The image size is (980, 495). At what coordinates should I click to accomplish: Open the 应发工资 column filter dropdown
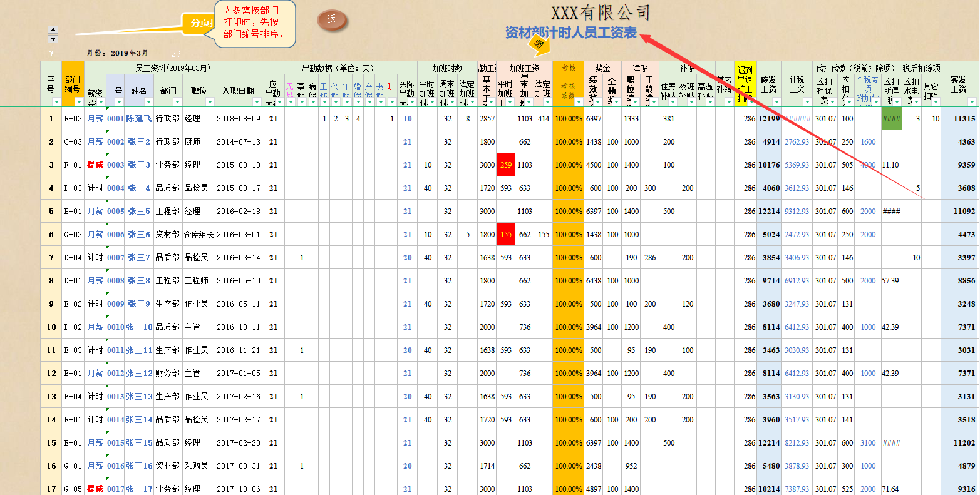point(775,101)
